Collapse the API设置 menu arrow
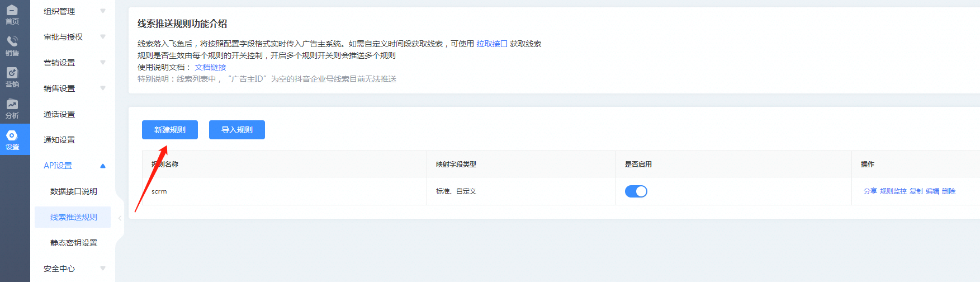Viewport: 980px width, 282px height. tap(103, 166)
